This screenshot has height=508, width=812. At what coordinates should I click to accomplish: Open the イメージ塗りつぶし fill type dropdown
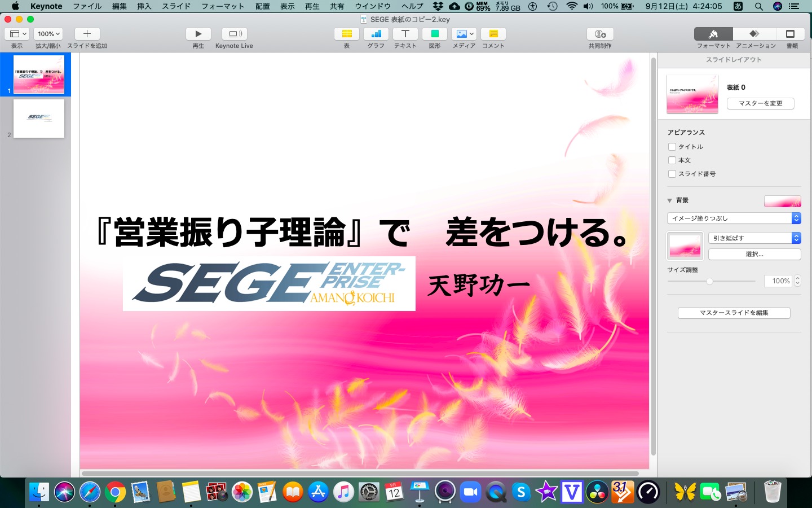734,218
